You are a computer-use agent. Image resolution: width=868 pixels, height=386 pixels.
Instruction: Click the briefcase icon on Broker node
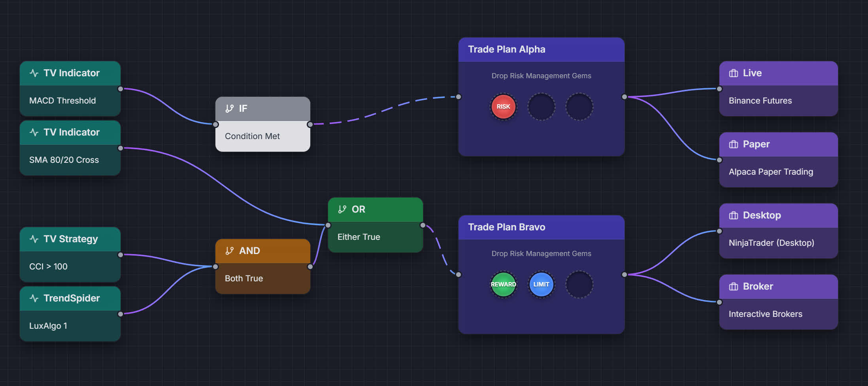pos(734,286)
